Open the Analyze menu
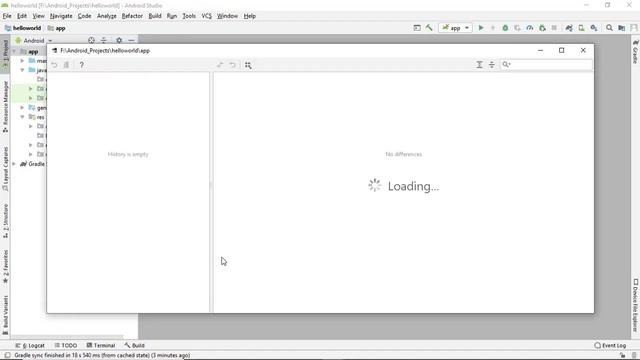Viewport: 640px width, 360px height. (107, 16)
